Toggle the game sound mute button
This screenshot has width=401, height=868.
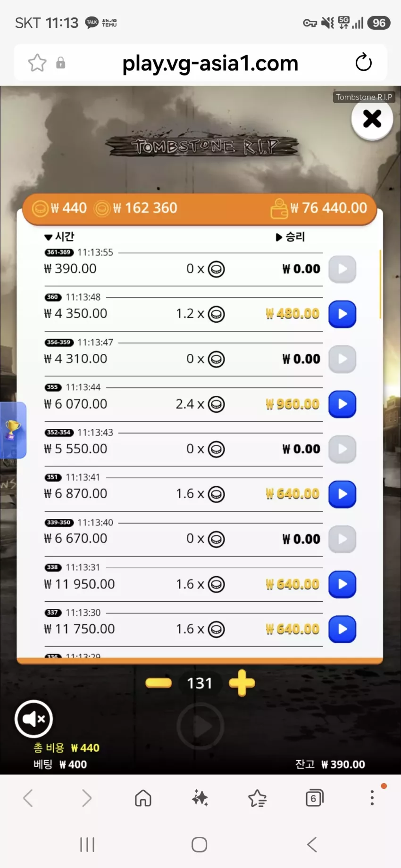(33, 719)
